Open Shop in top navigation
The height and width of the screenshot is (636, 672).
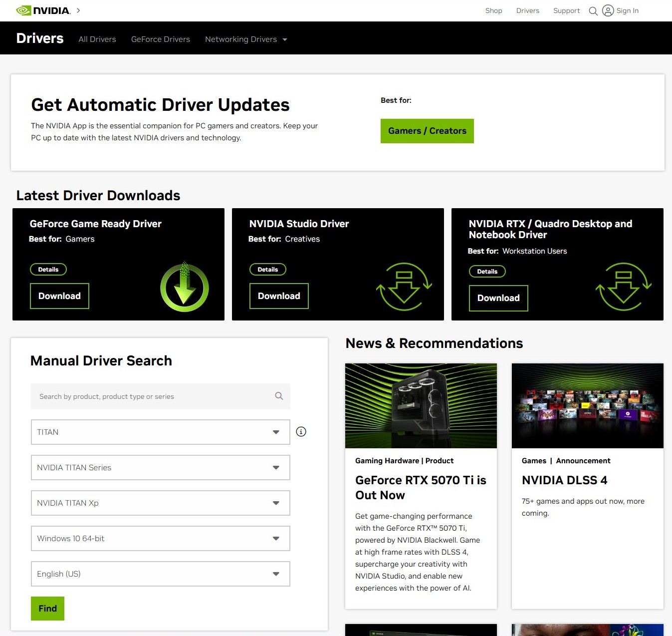(x=493, y=10)
